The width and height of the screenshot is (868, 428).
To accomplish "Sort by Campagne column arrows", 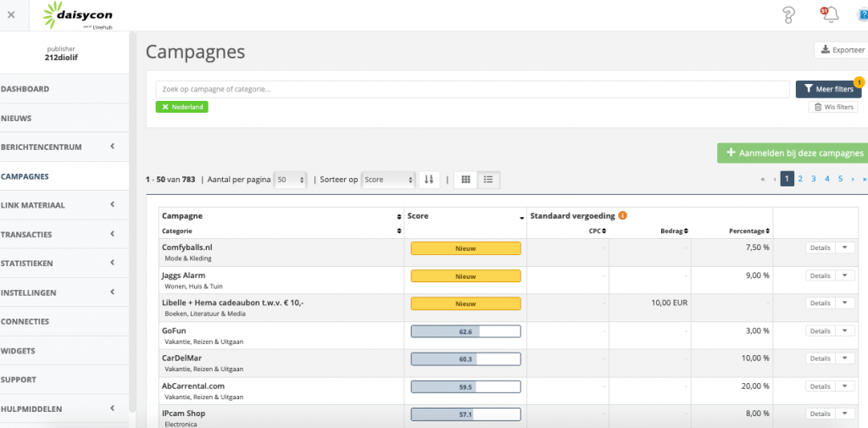I will (x=399, y=216).
